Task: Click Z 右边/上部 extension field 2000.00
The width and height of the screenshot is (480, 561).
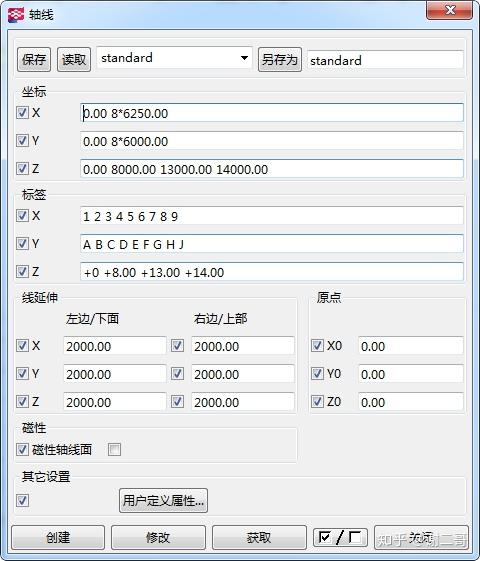Action: click(243, 402)
